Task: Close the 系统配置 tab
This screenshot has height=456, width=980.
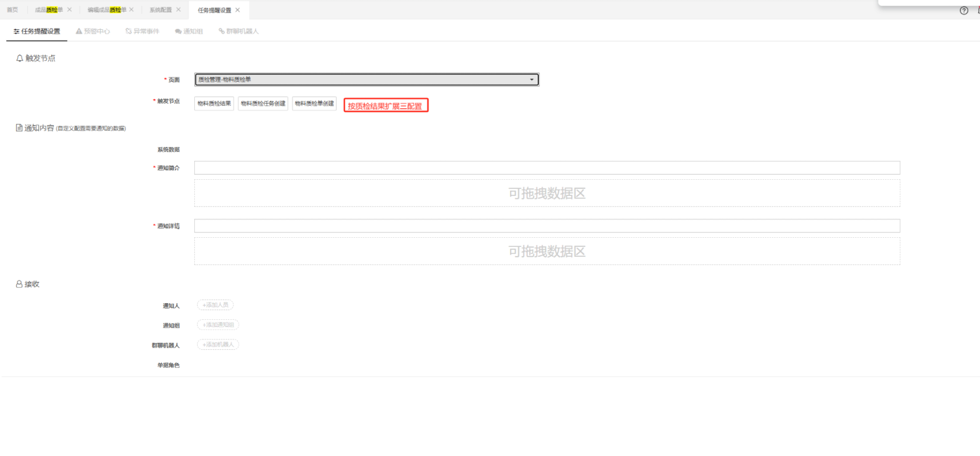Action: 179,10
